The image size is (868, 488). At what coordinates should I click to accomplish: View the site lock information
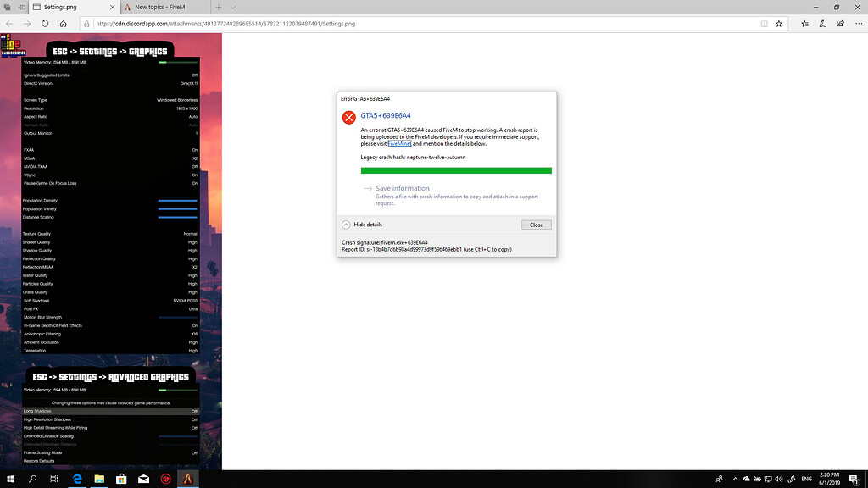86,24
